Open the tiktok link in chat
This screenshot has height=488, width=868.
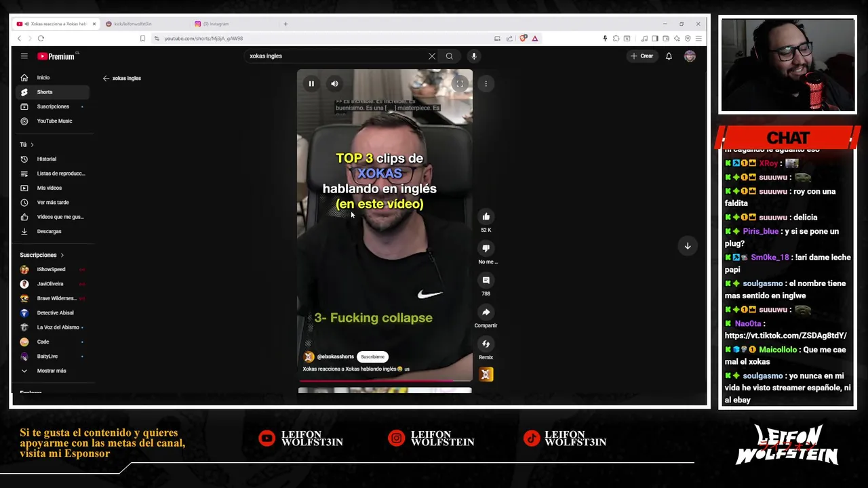[x=785, y=335]
